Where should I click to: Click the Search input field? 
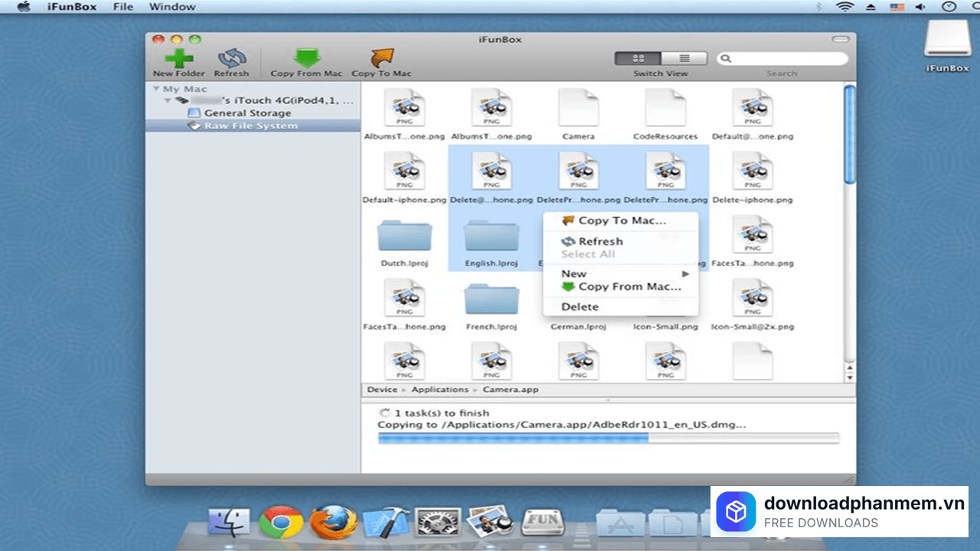tap(786, 59)
